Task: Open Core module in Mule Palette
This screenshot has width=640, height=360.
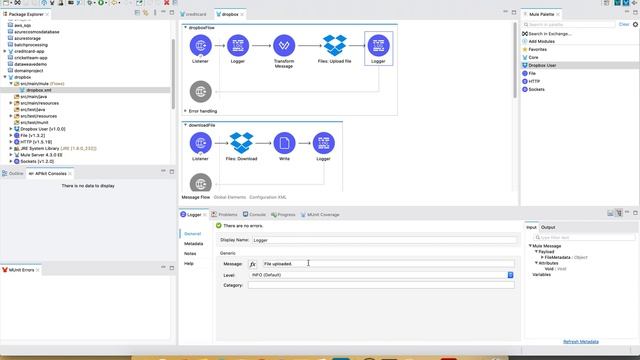Action: (x=533, y=58)
